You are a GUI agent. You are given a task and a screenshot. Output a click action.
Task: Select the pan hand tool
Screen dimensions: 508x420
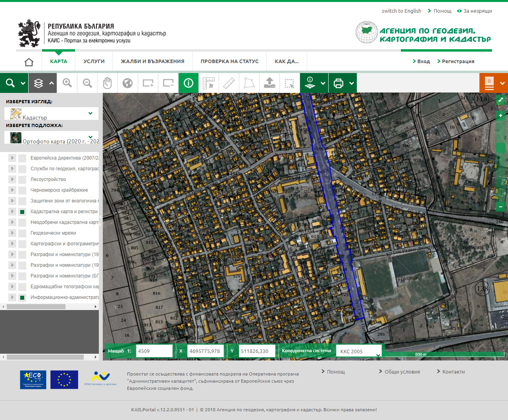point(108,83)
